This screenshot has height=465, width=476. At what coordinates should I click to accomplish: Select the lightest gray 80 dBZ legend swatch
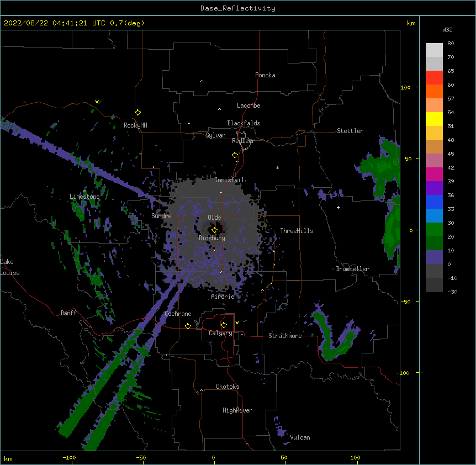tap(434, 50)
